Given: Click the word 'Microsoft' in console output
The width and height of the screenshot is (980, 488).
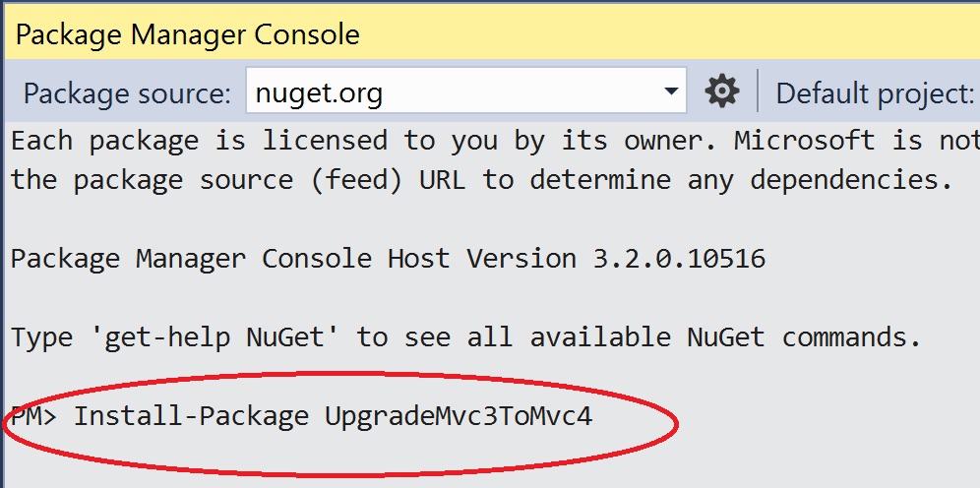Looking at the screenshot, I should click(804, 141).
